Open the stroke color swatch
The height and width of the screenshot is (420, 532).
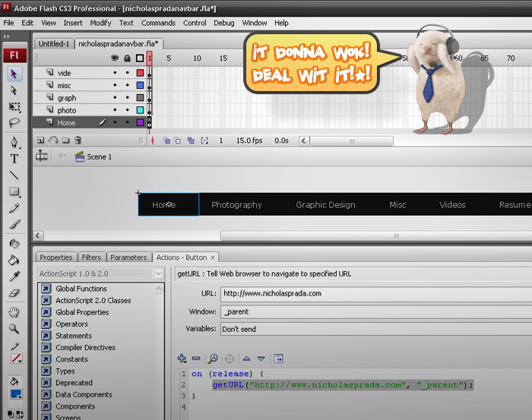15,358
